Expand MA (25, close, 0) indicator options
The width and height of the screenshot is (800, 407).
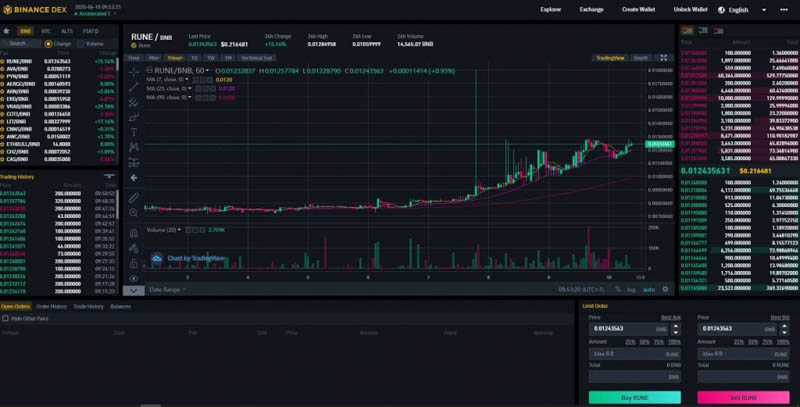(x=189, y=89)
